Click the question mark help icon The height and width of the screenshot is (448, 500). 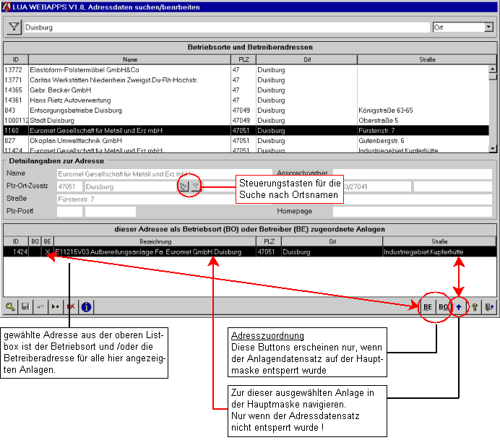click(475, 306)
